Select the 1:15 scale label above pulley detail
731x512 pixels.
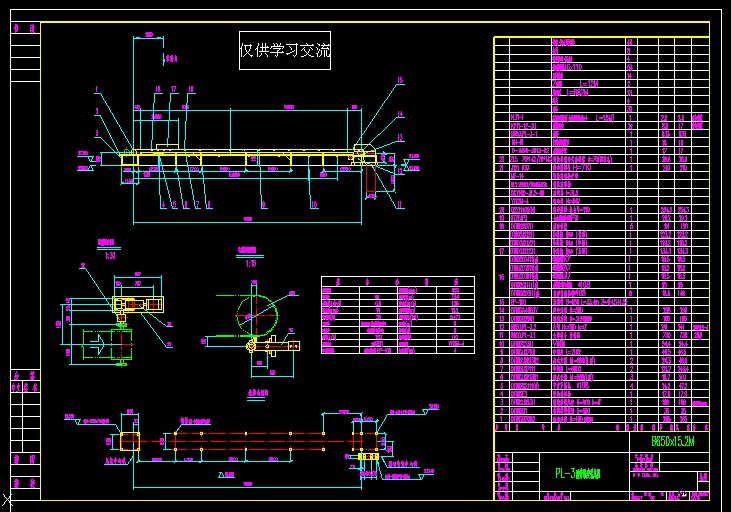249,263
